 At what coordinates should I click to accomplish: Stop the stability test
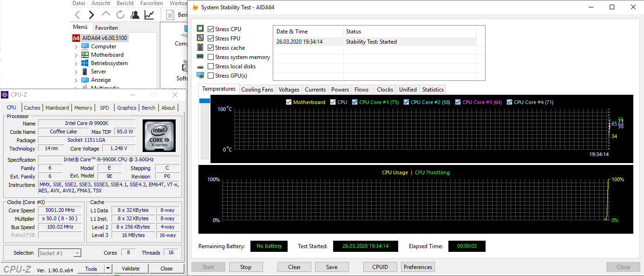pos(246,267)
